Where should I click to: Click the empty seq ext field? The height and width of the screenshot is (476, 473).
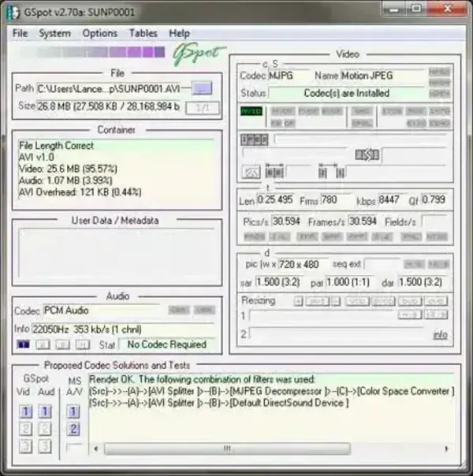pyautogui.click(x=382, y=264)
